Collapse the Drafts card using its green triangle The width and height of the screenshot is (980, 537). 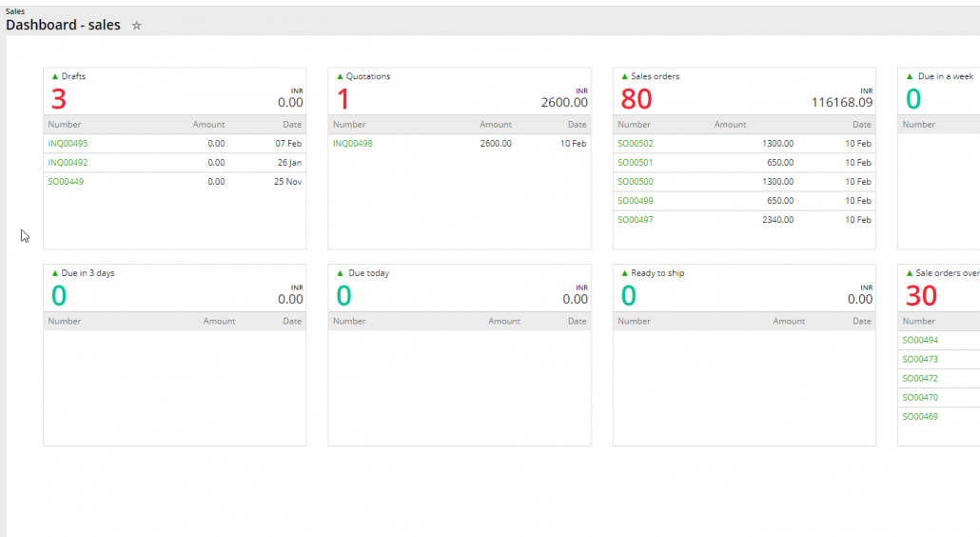point(55,76)
